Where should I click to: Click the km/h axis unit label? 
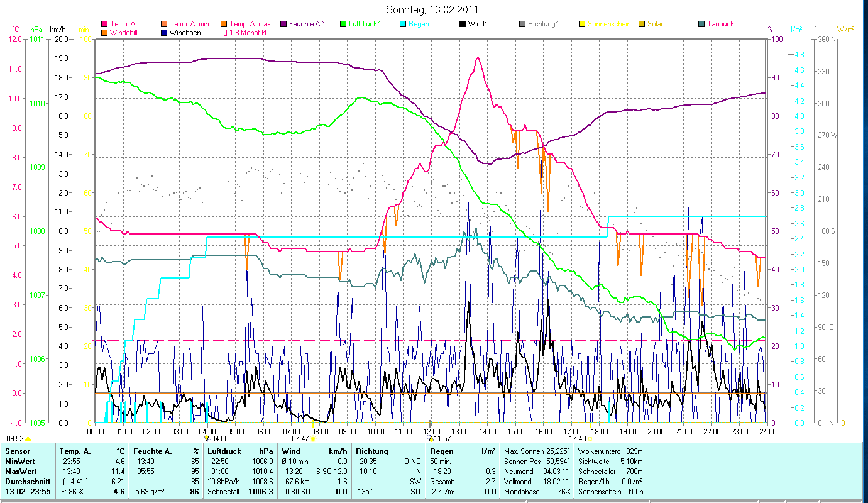tap(57, 29)
